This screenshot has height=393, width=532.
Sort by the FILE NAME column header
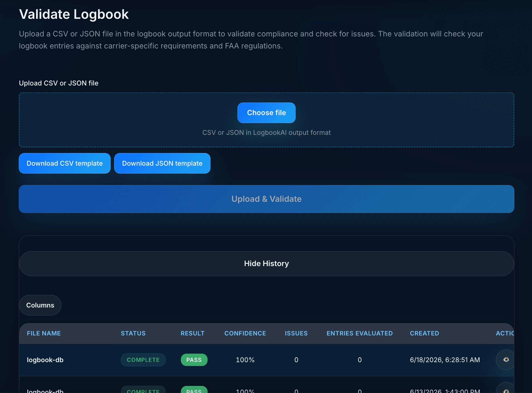[44, 333]
